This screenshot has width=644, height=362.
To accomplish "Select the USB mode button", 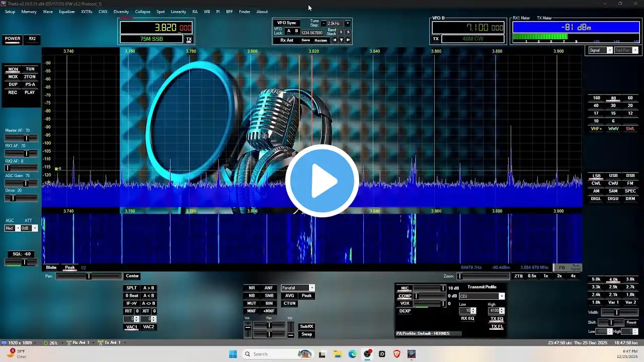I will tap(613, 176).
